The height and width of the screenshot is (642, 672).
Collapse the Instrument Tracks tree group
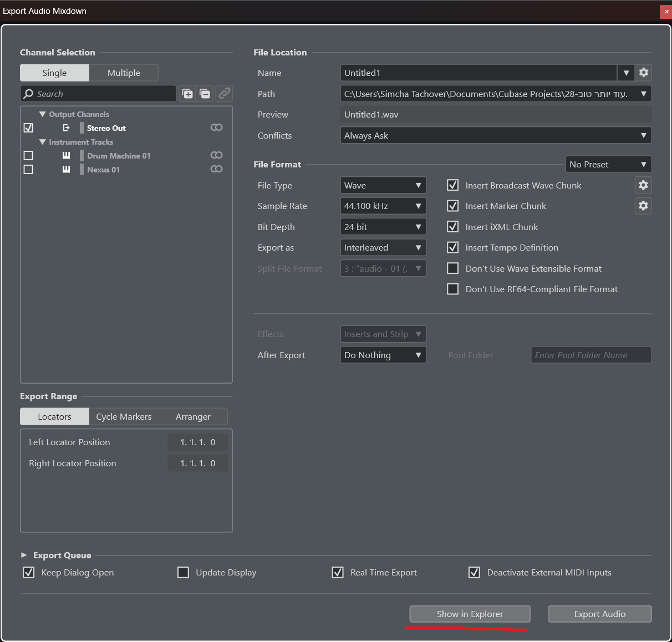pyautogui.click(x=42, y=142)
